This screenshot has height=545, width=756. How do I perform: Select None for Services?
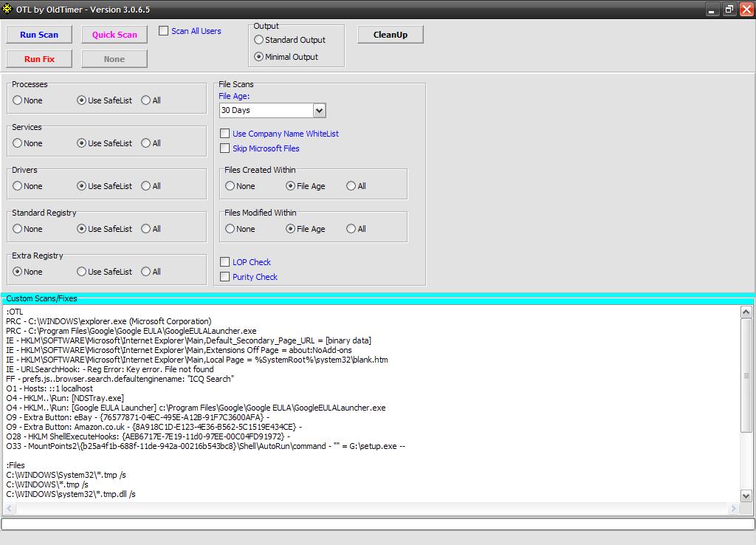(17, 143)
